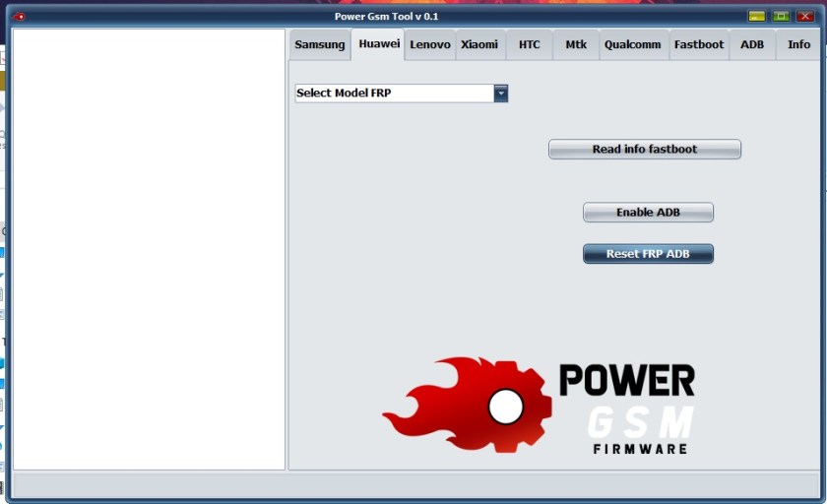827x504 pixels.
Task: Click inside the white log output panel
Action: tap(150, 249)
